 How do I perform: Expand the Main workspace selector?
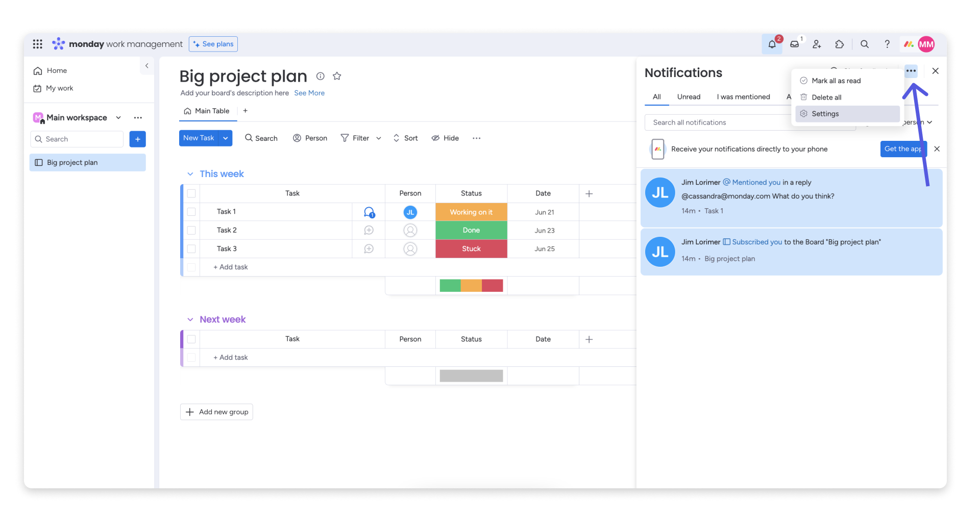[x=118, y=117]
